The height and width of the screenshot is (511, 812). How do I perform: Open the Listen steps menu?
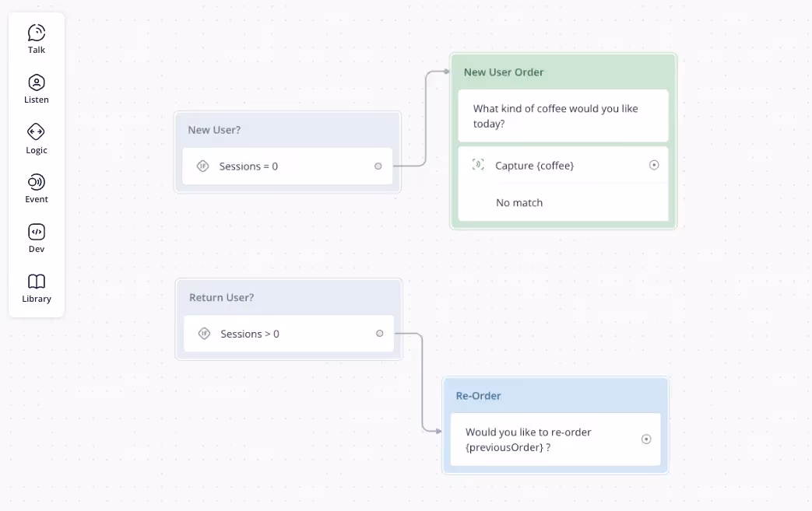[x=37, y=89]
